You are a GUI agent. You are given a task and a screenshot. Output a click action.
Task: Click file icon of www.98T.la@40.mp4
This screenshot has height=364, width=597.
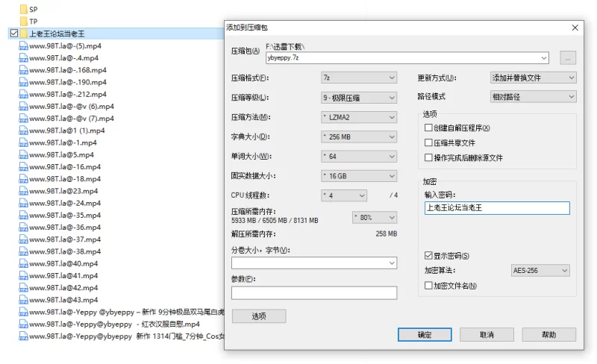coord(24,264)
